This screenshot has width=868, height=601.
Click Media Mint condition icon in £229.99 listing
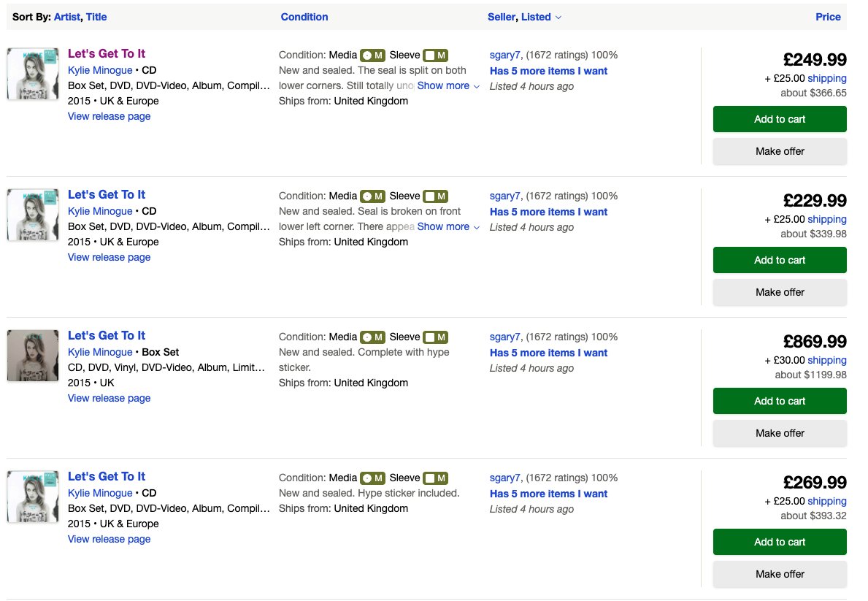[372, 196]
